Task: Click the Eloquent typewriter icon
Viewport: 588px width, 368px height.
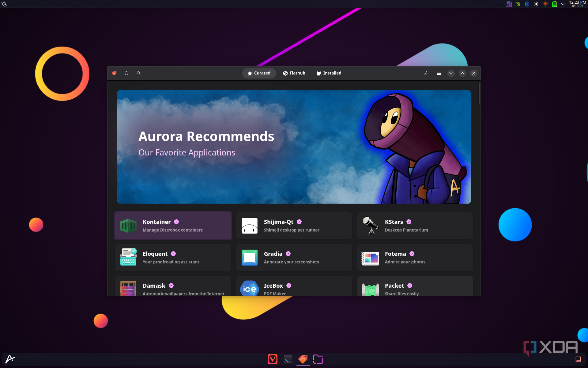Action: coord(128,257)
